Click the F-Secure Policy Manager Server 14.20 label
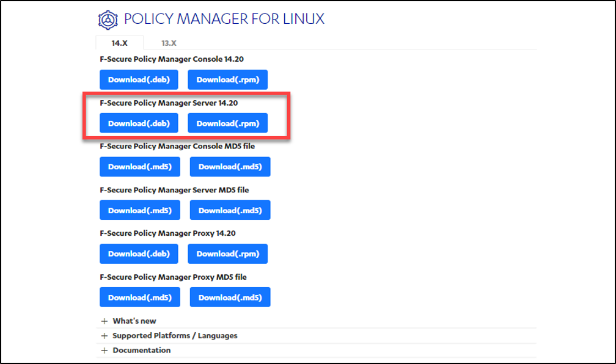Image resolution: width=616 pixels, height=364 pixels. [169, 103]
